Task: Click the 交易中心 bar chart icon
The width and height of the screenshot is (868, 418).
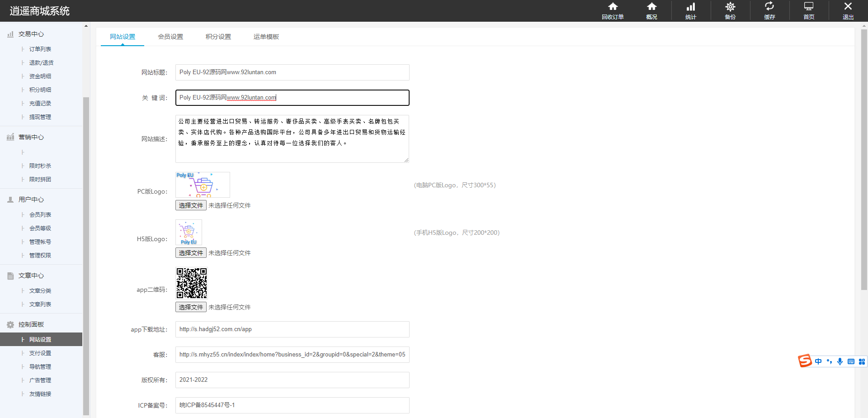Action: pyautogui.click(x=10, y=34)
